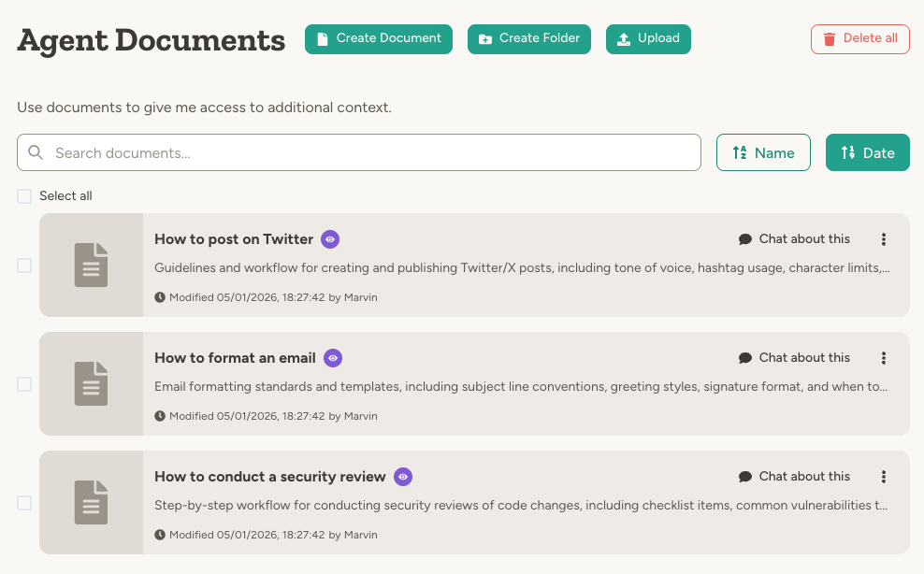Open the Date sort dropdown
Viewport: 924px width, 574px height.
tap(867, 151)
